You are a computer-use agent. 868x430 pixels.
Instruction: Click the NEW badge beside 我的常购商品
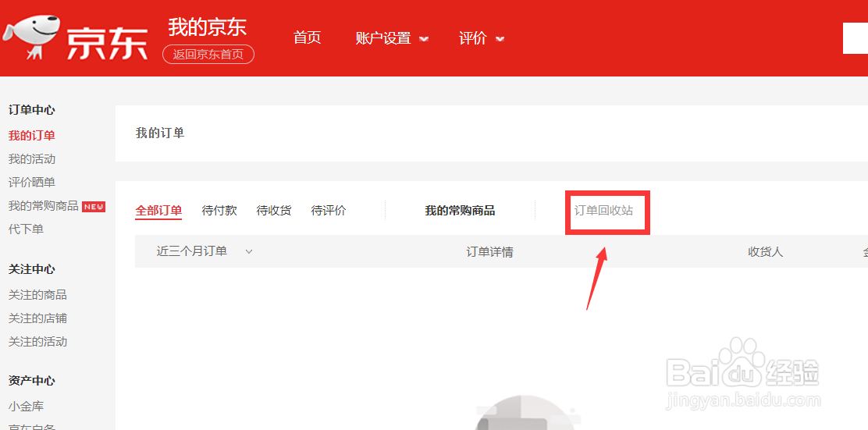click(94, 207)
